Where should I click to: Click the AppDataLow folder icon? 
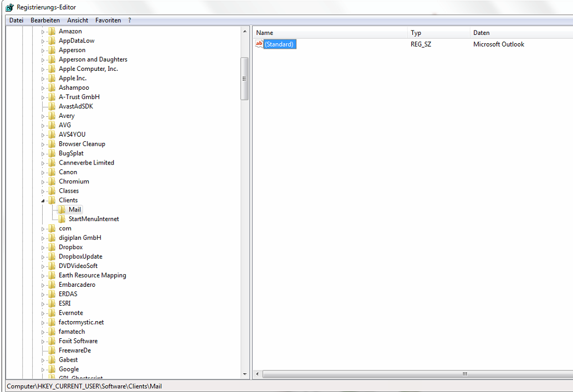[52, 41]
